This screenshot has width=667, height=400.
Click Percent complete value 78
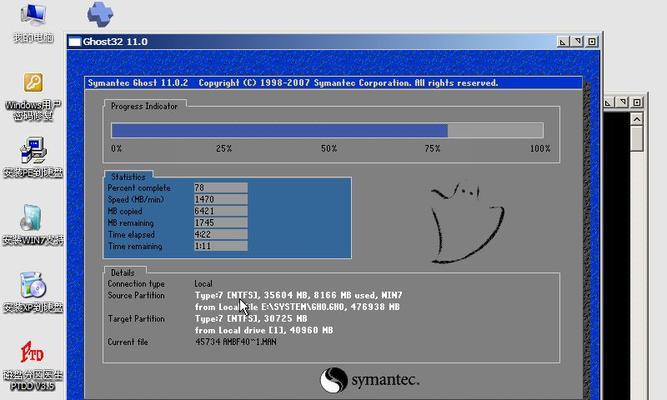pyautogui.click(x=221, y=188)
